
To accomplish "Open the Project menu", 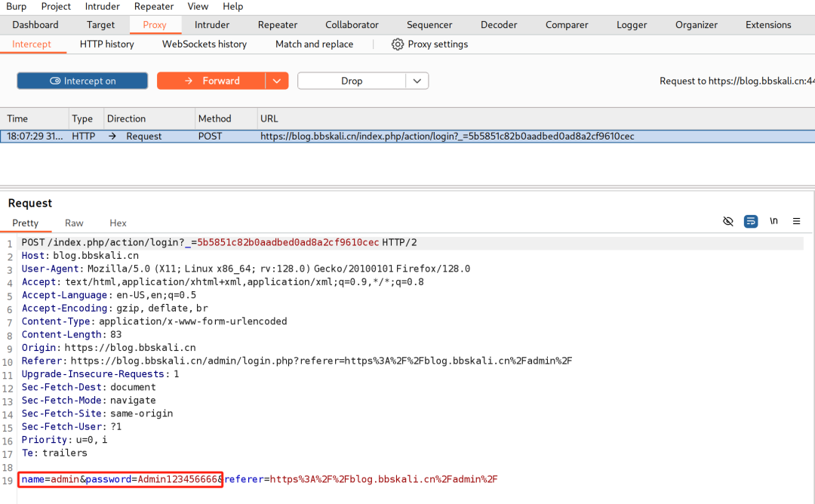I will pyautogui.click(x=56, y=6).
